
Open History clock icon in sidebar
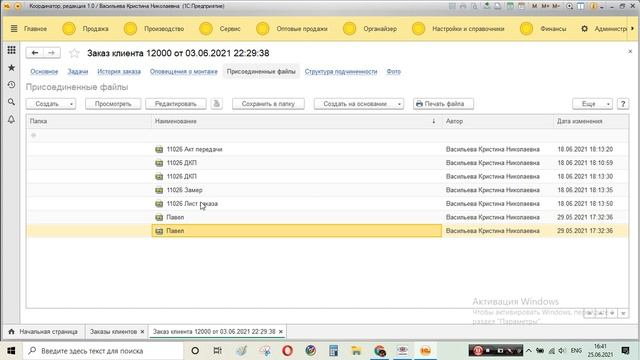11,85
